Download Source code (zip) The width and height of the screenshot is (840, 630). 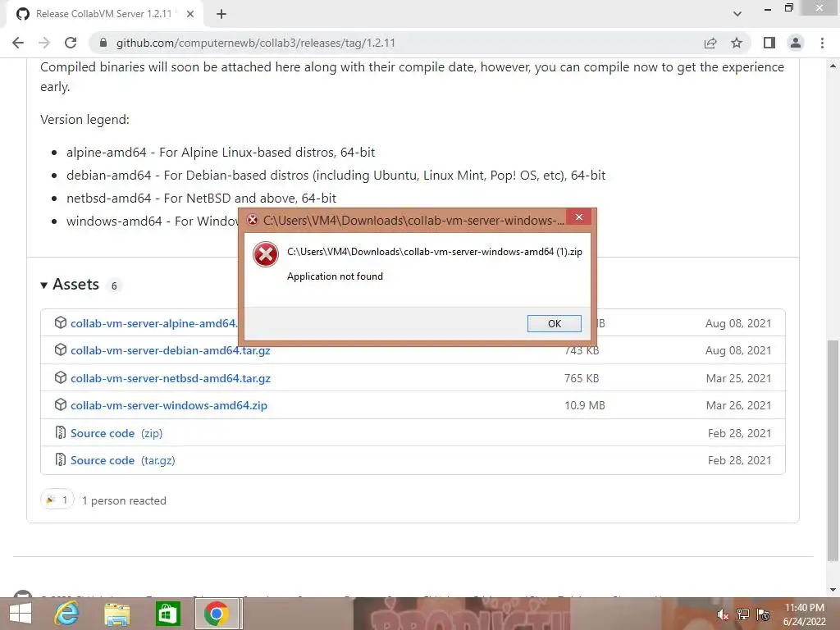pyautogui.click(x=116, y=433)
